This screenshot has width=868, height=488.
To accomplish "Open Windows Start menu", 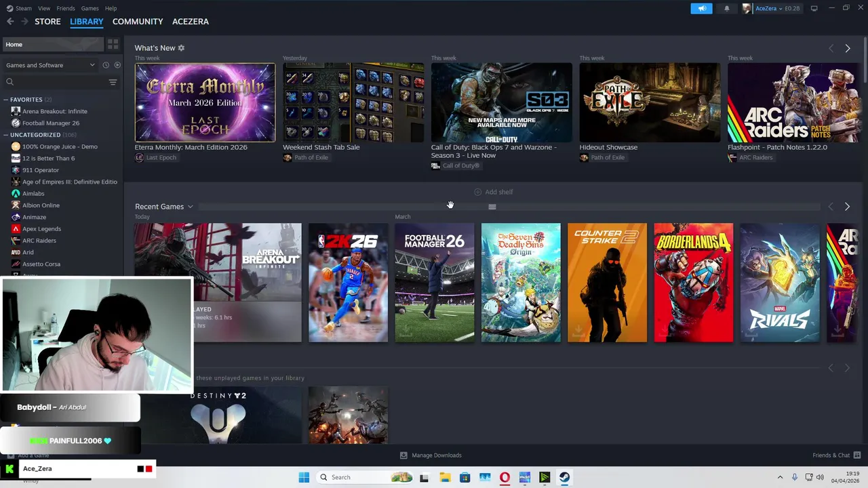I will 304,477.
